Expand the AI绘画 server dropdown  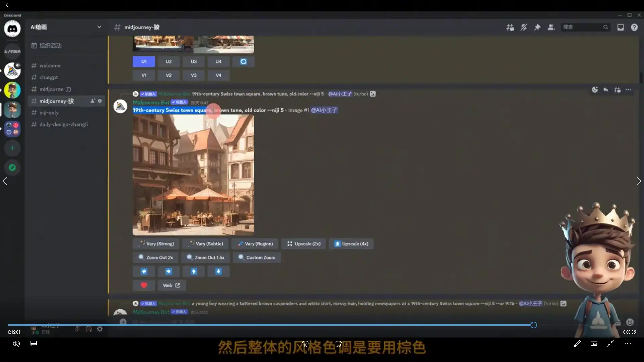[99, 27]
